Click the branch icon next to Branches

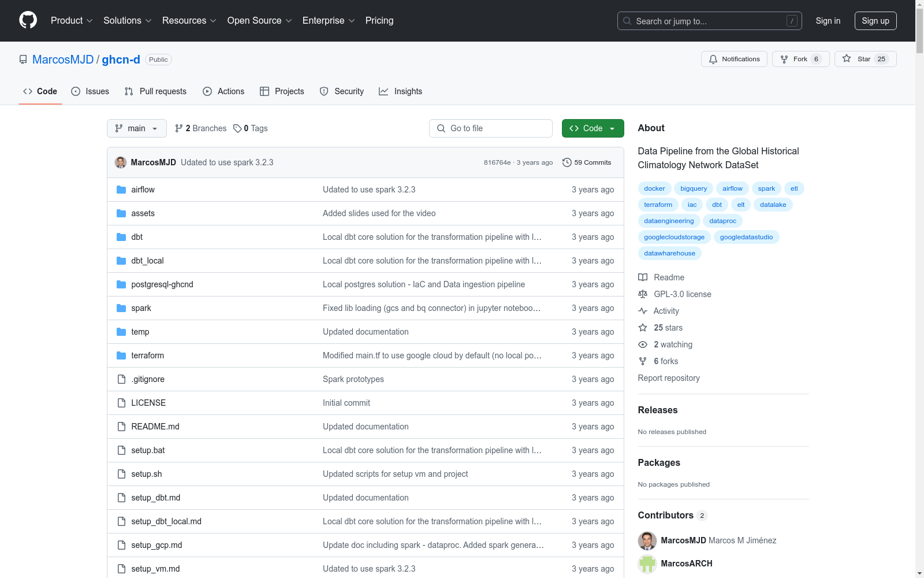tap(179, 128)
